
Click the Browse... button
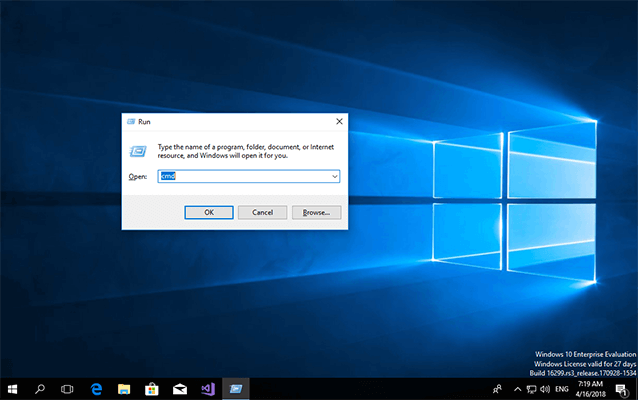pos(316,212)
